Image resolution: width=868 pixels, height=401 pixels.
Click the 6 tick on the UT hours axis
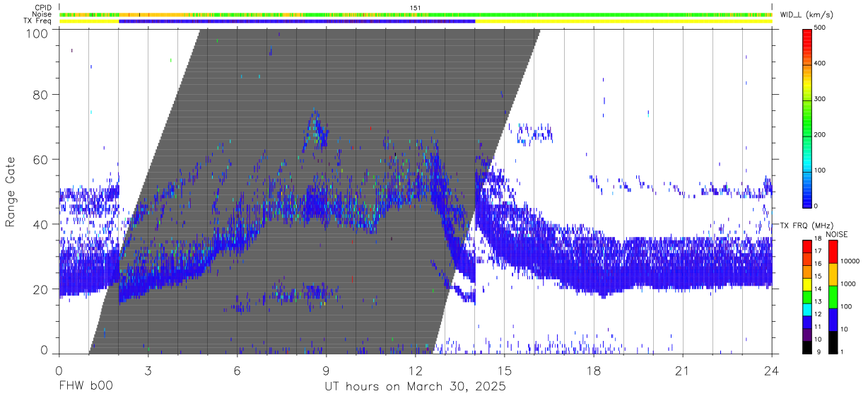point(237,371)
